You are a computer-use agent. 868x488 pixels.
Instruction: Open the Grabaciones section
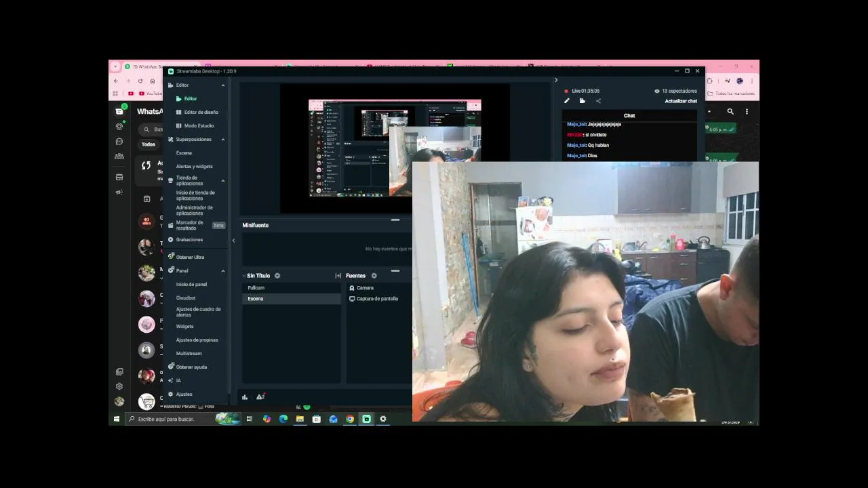(x=185, y=239)
